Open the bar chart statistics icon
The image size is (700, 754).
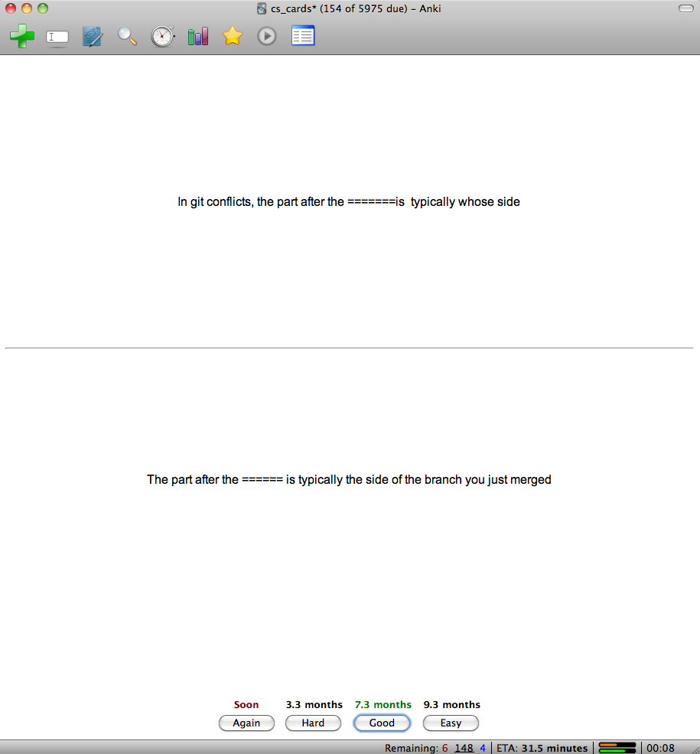tap(198, 36)
